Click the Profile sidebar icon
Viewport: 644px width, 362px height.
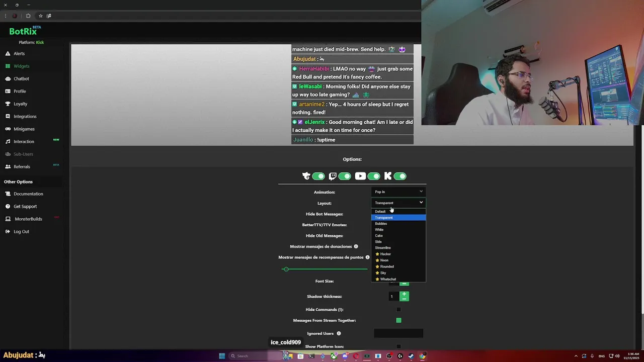click(8, 91)
